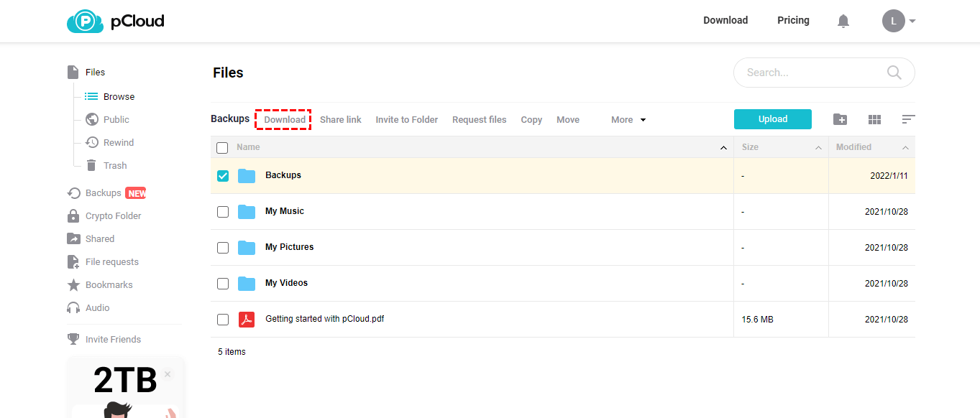
Task: Select Rewind in the sidebar
Action: point(119,142)
